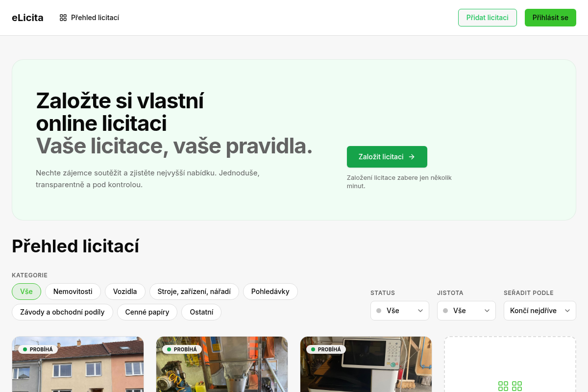Click the Přehled licitací heading
The image size is (588, 392).
(75, 246)
